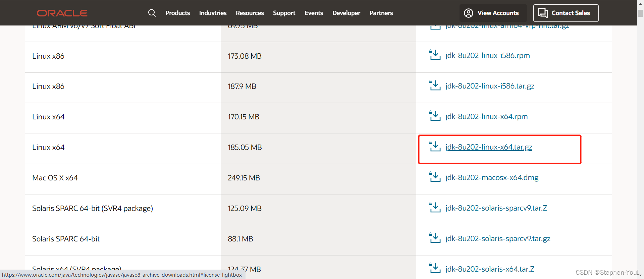644x279 pixels.
Task: Download jdk-8u202-linux-x64.rpm link
Action: pos(486,117)
